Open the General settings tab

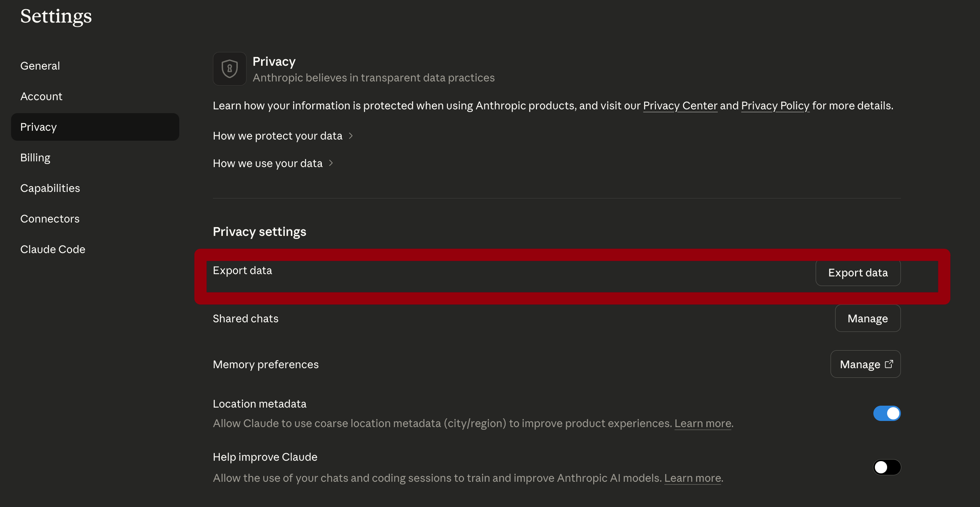click(40, 66)
